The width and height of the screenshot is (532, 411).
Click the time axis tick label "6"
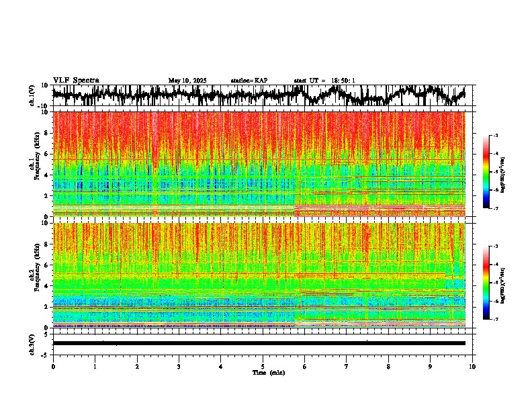(305, 367)
